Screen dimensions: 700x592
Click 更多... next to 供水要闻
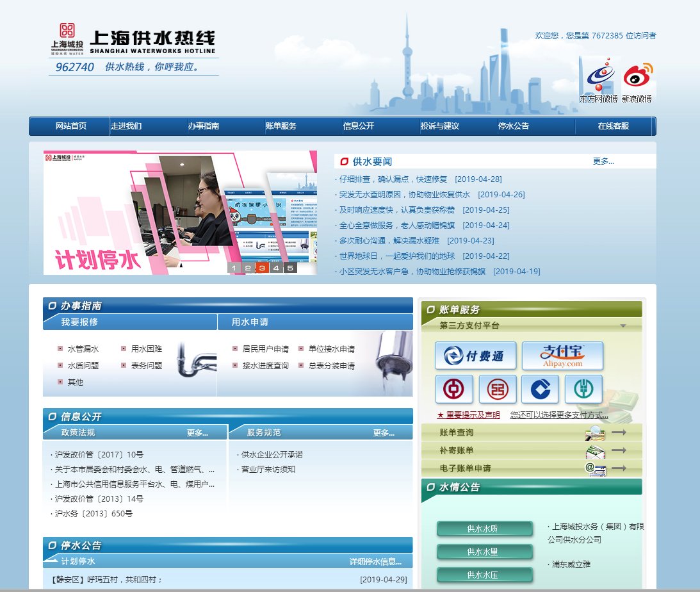[603, 161]
